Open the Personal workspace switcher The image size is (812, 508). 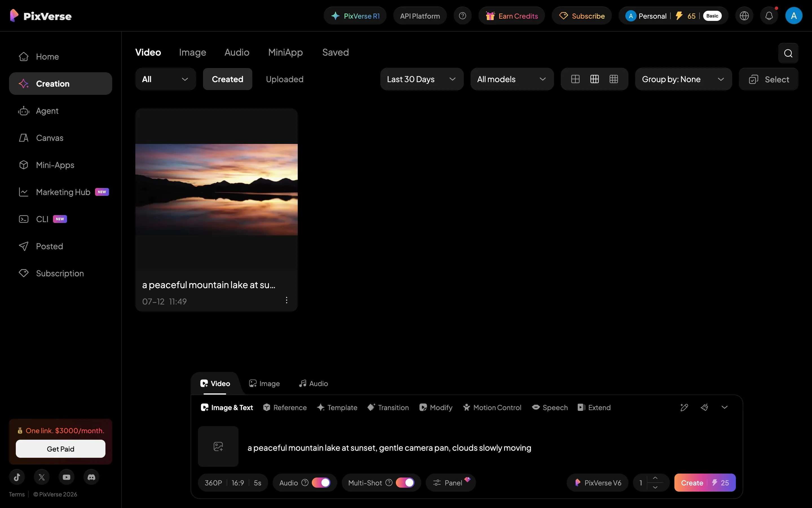coord(673,16)
